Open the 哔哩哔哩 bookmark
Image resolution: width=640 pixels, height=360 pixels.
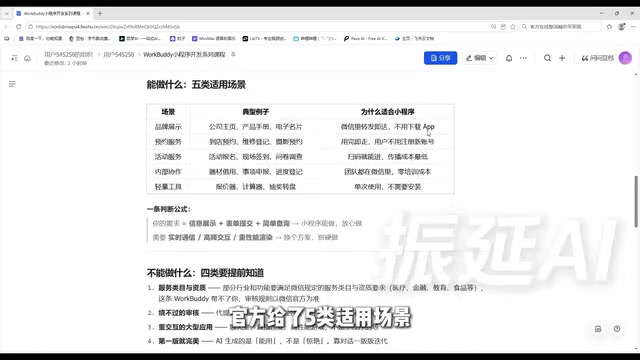315,38
